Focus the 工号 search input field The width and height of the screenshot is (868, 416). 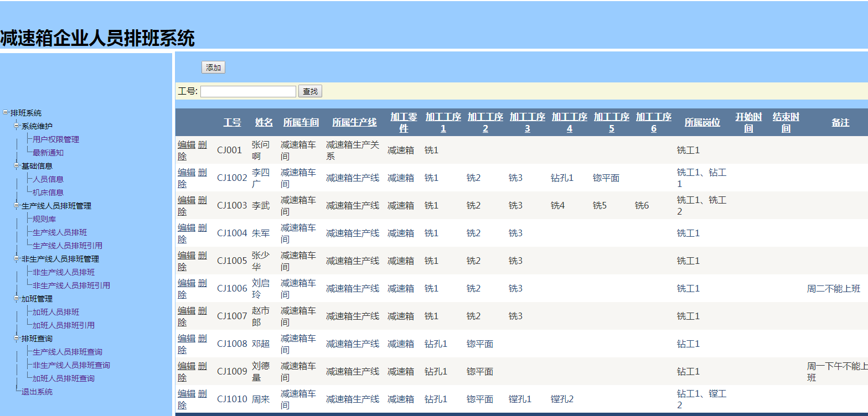pyautogui.click(x=248, y=91)
